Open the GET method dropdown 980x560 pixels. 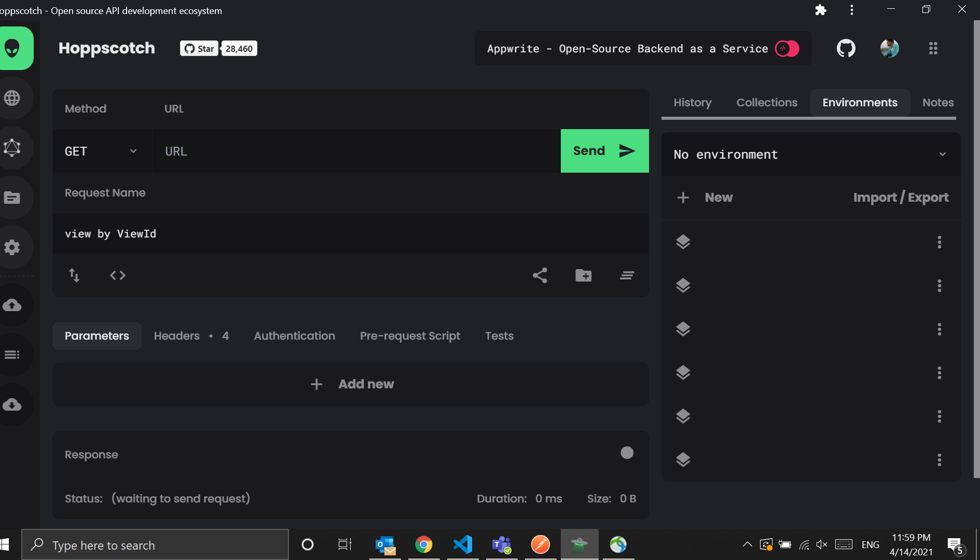(102, 151)
